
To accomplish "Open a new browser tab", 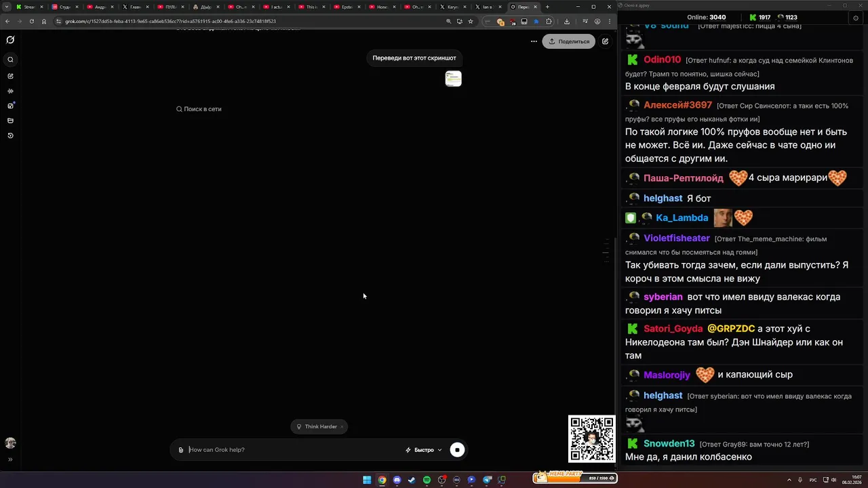I will (x=547, y=7).
